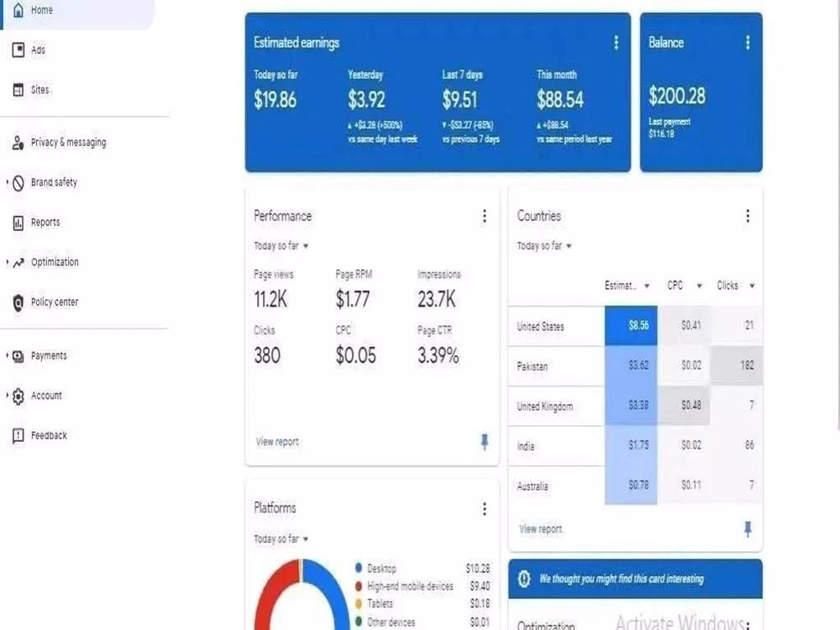840x630 pixels.
Task: Open Privacy & messaging settings
Action: pyautogui.click(x=18, y=142)
